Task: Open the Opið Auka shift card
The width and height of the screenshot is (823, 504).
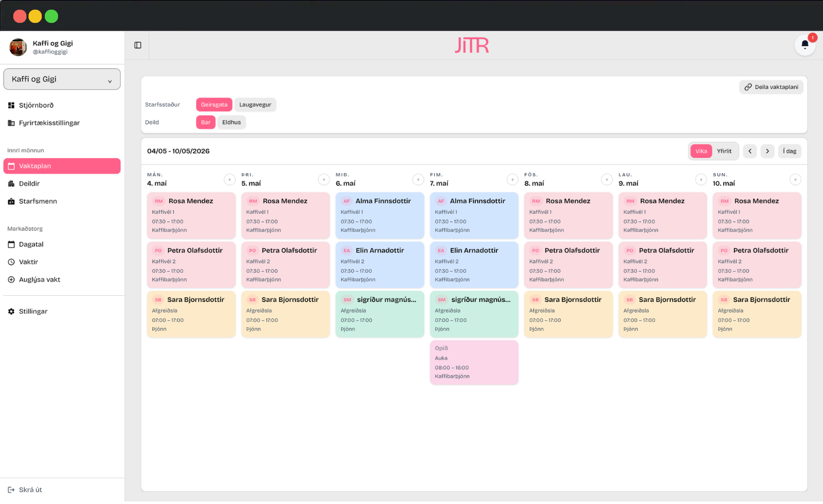Action: pos(474,362)
